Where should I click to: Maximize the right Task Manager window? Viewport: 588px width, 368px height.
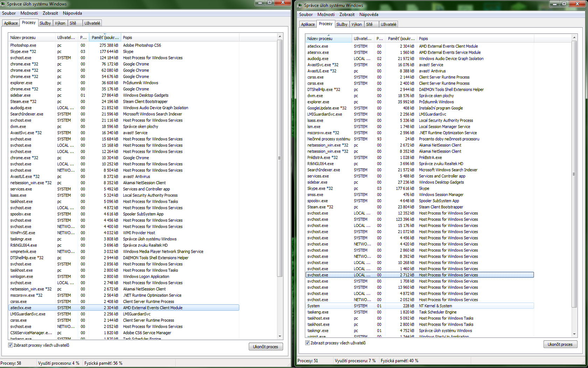coord(564,4)
